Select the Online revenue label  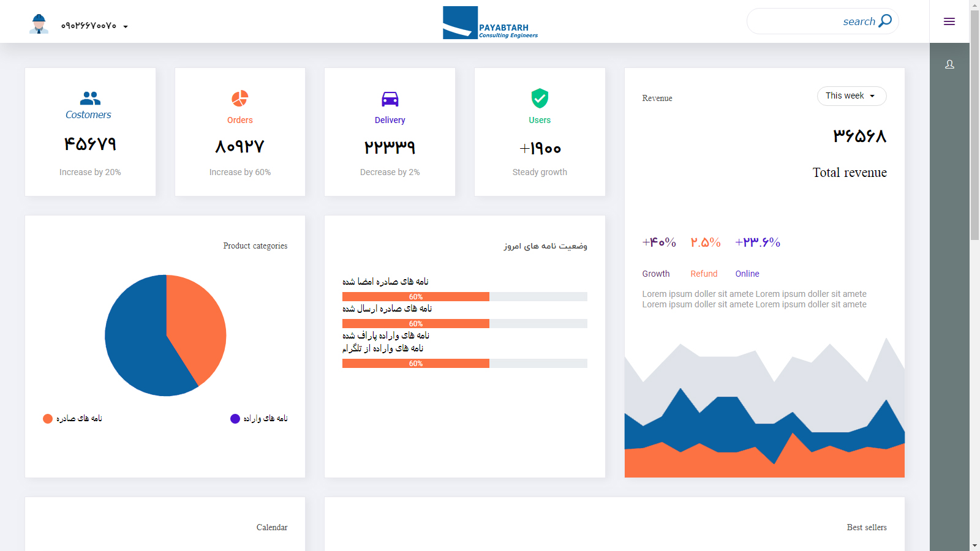point(747,274)
